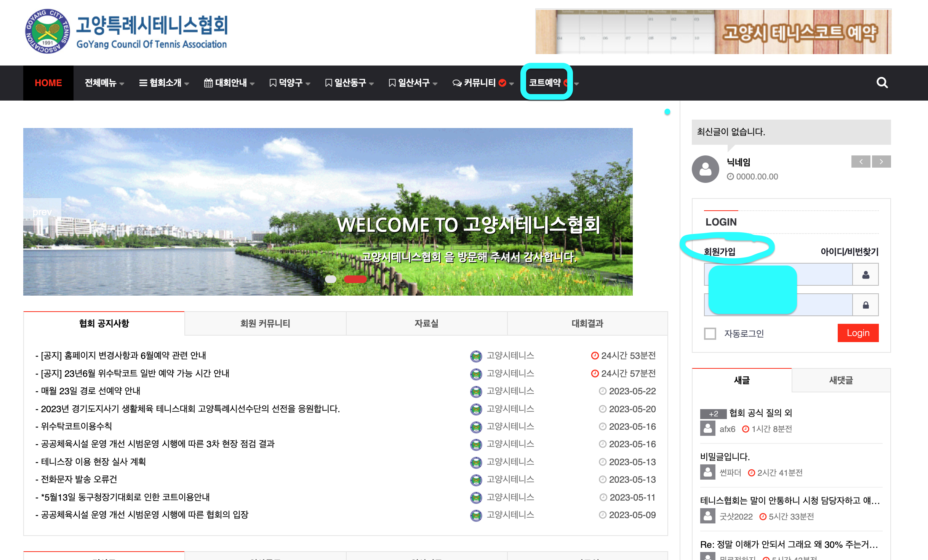This screenshot has height=560, width=928.
Task: Click the prev button on the slider
Action: click(x=42, y=212)
